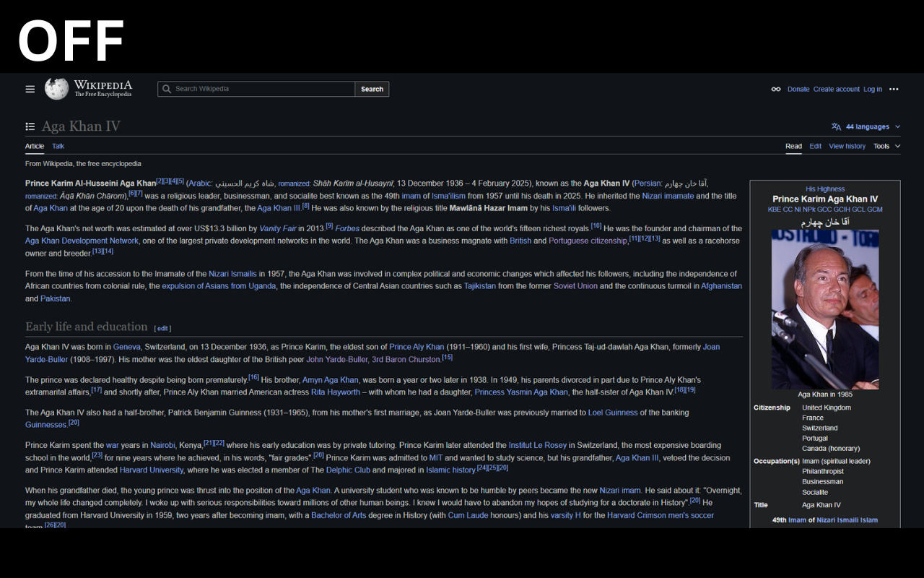Open the main menu hamburger icon
The image size is (924, 578).
[x=30, y=89]
